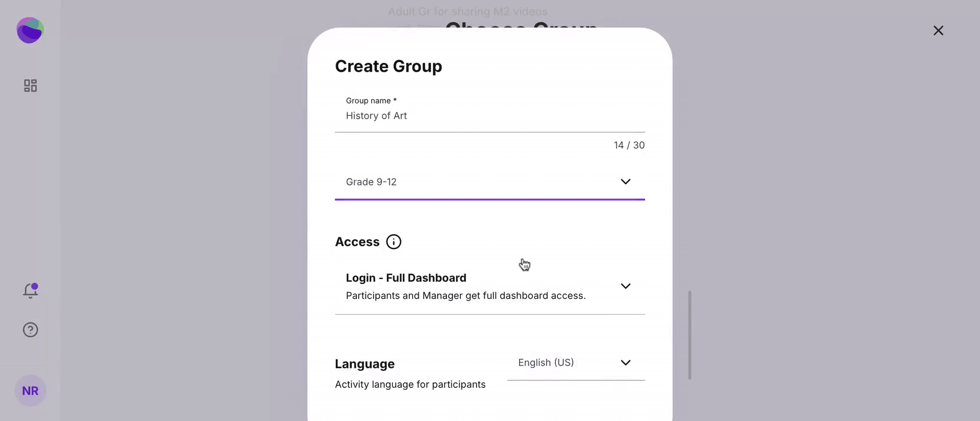Open the notifications bell
The width and height of the screenshot is (980, 421).
(31, 290)
